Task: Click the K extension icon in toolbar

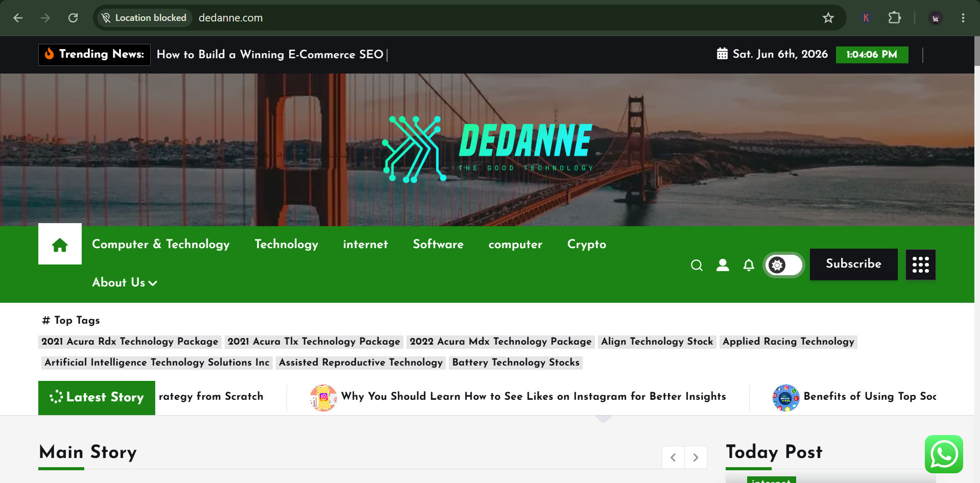Action: (866, 18)
